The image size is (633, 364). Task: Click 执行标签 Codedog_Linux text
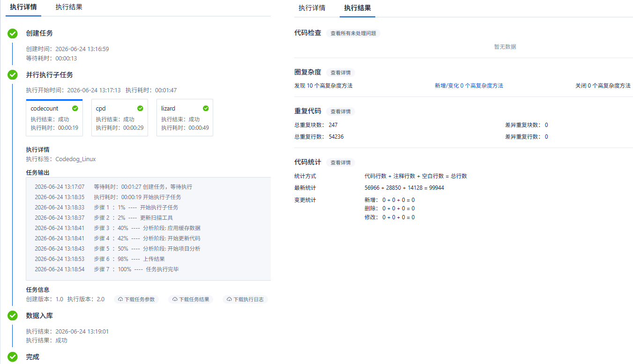[x=61, y=159]
